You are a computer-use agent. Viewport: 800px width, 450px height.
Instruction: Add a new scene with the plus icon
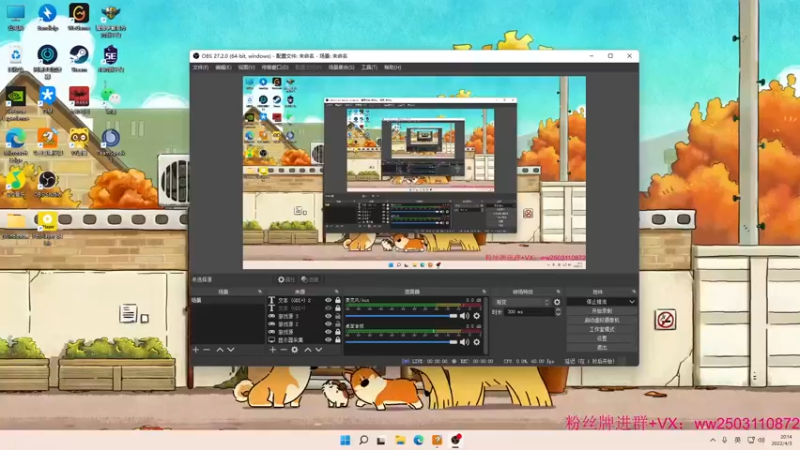(196, 350)
